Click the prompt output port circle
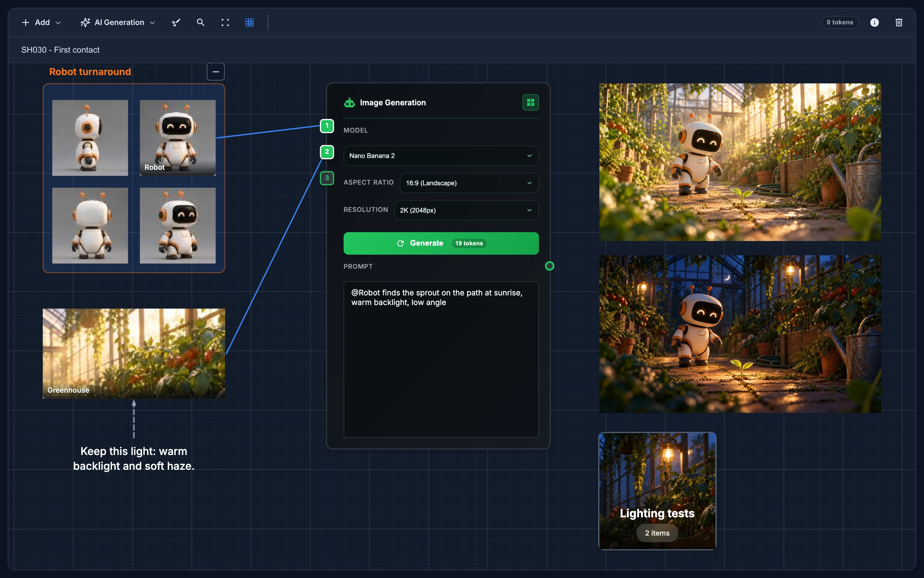The image size is (924, 578). point(550,266)
